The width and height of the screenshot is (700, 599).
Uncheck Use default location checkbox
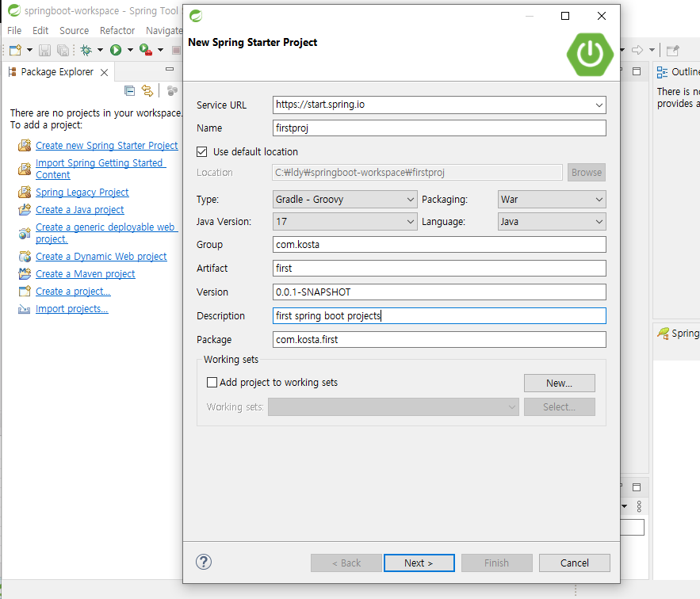click(x=202, y=152)
